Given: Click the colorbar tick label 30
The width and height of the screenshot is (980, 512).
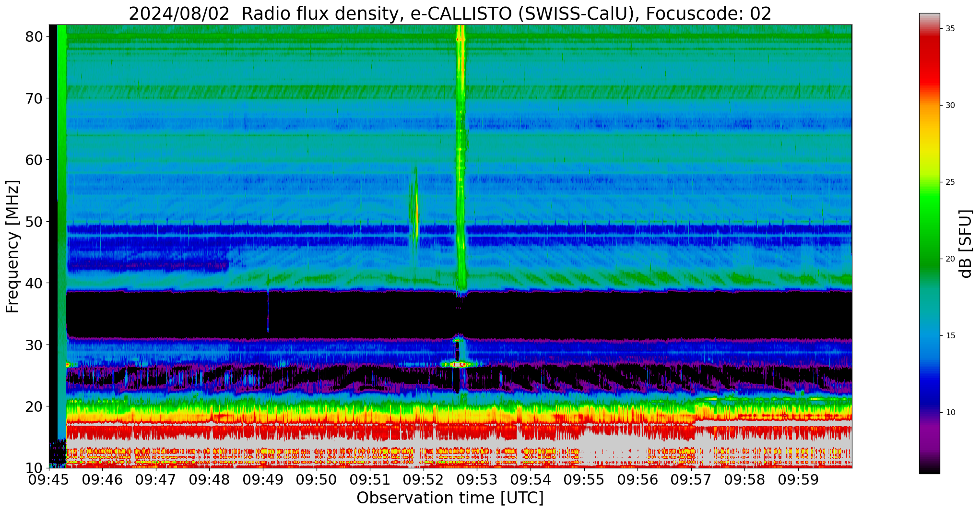Looking at the screenshot, I should 950,106.
